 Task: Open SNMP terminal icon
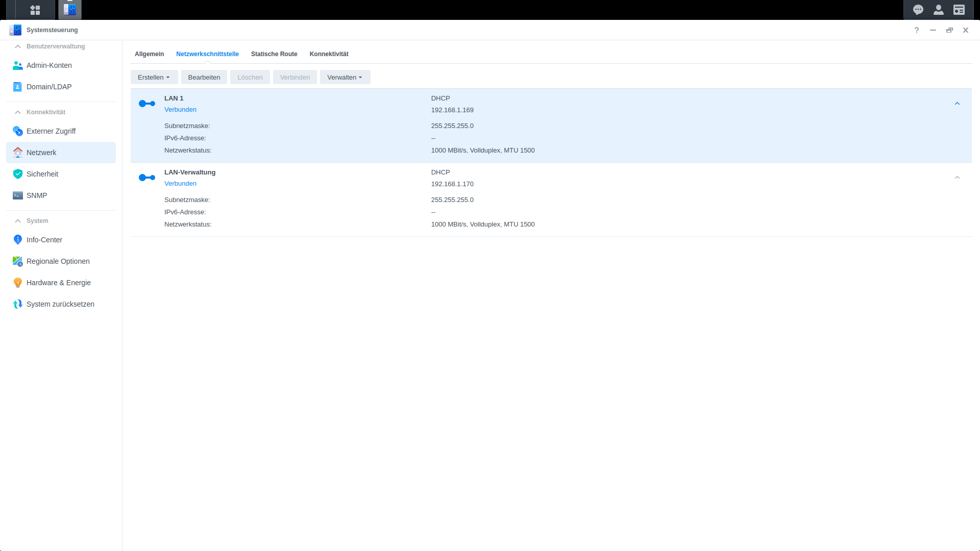point(18,195)
